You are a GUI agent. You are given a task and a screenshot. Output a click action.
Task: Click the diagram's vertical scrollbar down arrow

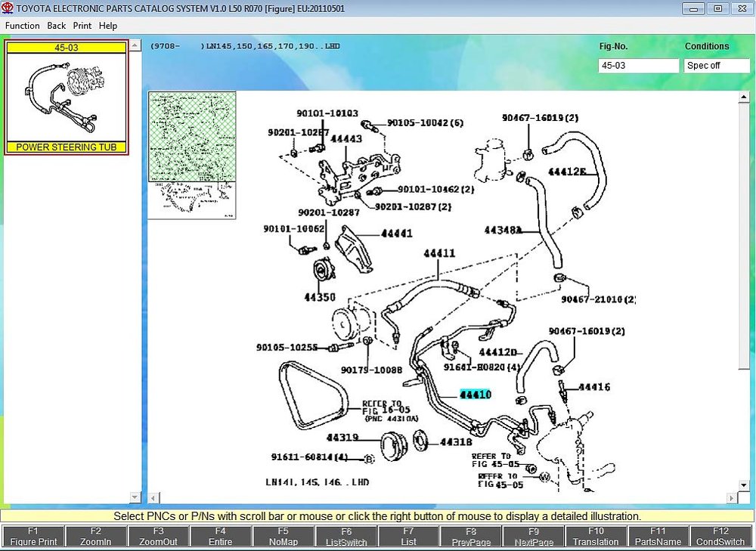pos(743,485)
